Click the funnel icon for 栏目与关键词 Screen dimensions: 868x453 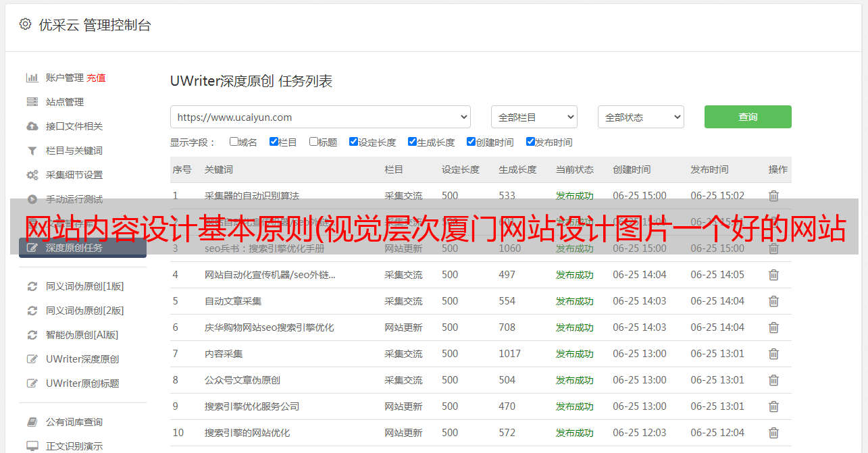coord(32,151)
